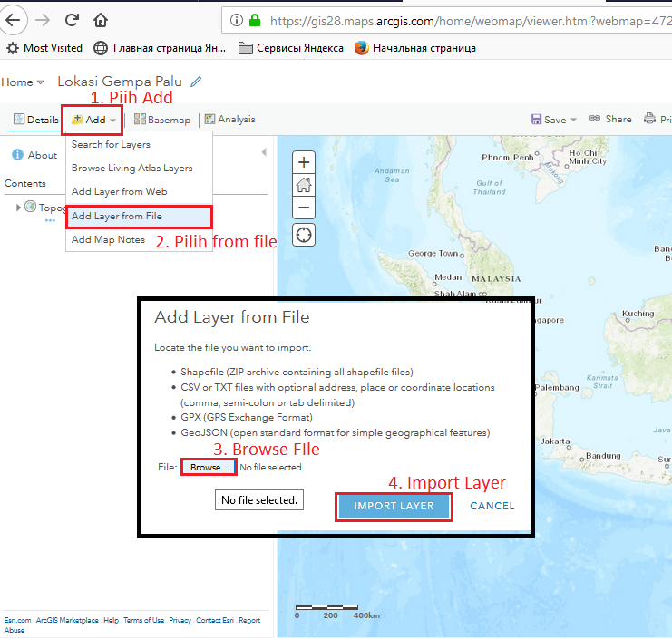Click the Share button
This screenshot has height=639, width=672.
click(x=610, y=119)
